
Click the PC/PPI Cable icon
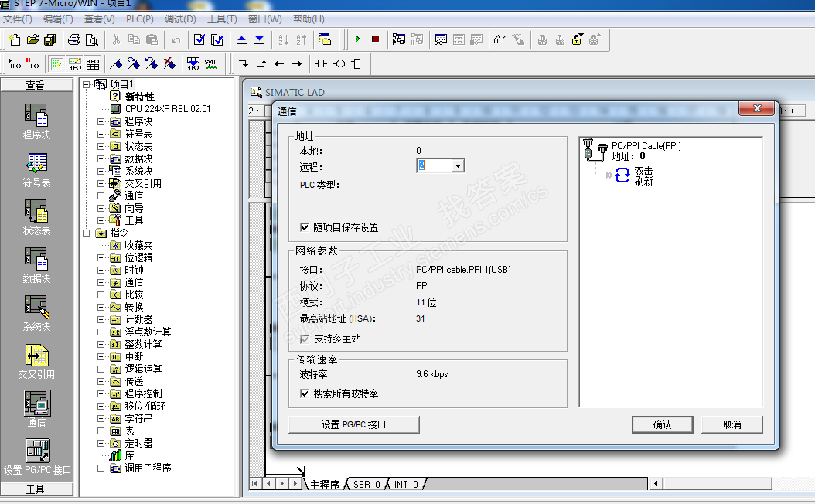[595, 150]
